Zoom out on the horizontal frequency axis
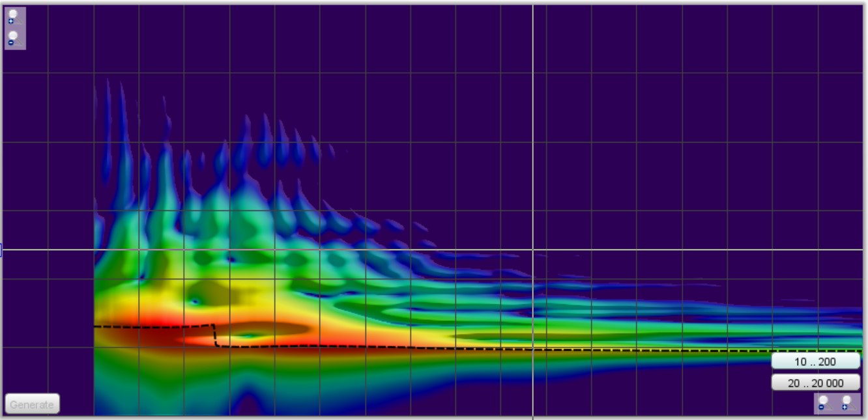The image size is (868, 420). click(825, 403)
